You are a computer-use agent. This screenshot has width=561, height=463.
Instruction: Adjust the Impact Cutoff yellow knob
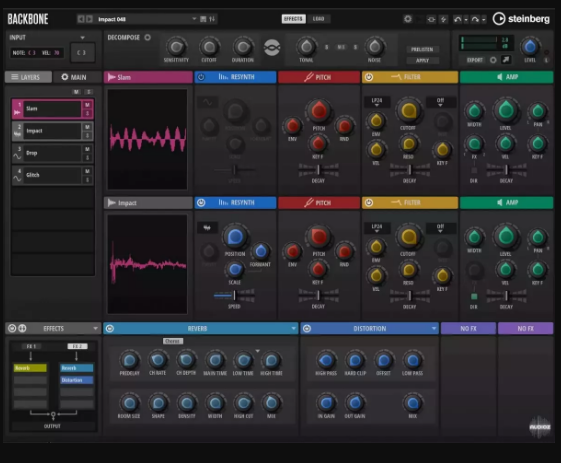pyautogui.click(x=409, y=237)
